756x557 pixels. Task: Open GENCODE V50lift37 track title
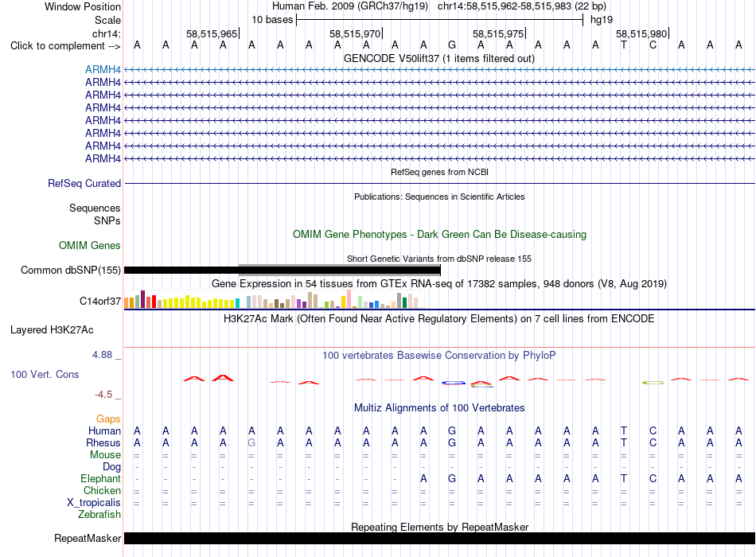pos(438,58)
